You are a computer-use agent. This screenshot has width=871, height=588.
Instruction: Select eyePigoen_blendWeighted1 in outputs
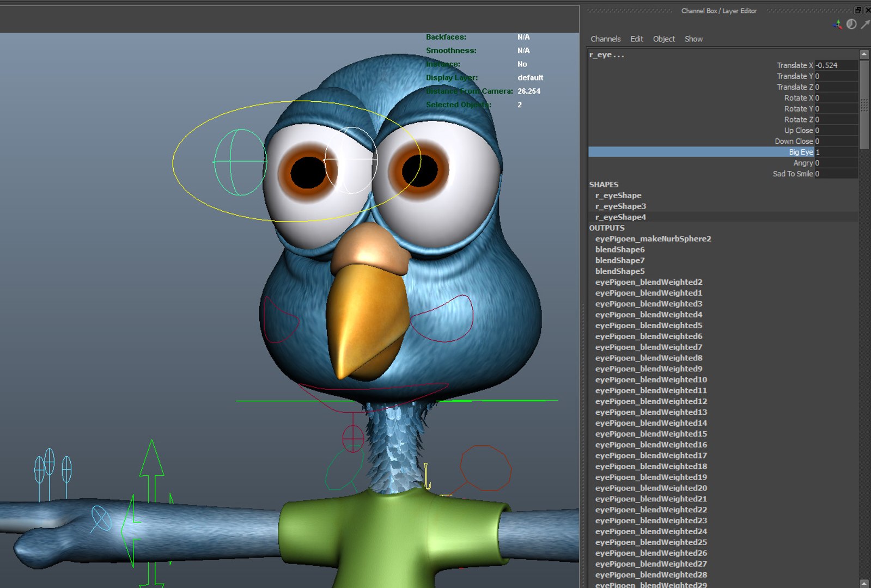pos(649,293)
